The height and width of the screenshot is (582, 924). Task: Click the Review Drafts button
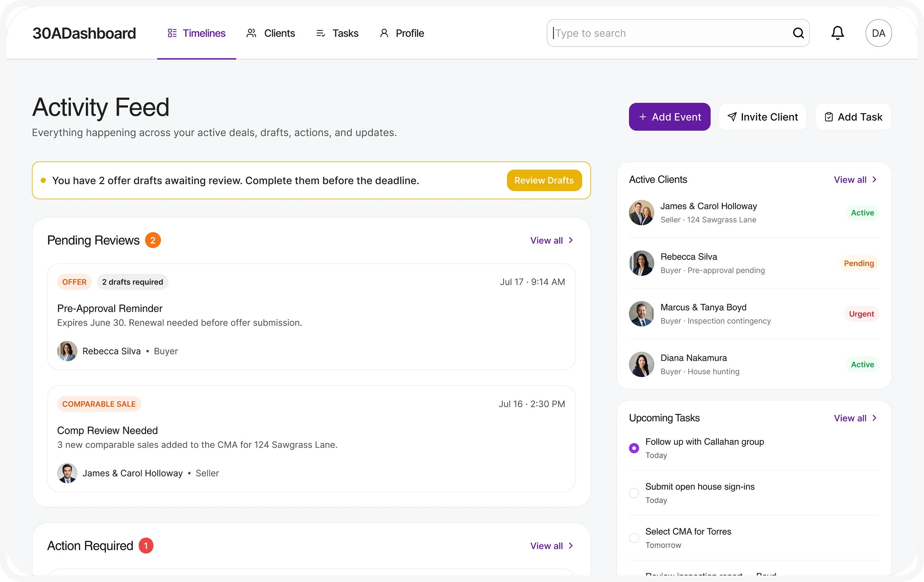[544, 180]
